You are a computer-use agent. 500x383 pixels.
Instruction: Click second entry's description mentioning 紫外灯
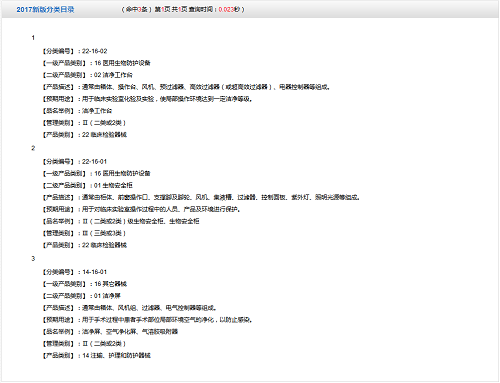[x=202, y=197]
